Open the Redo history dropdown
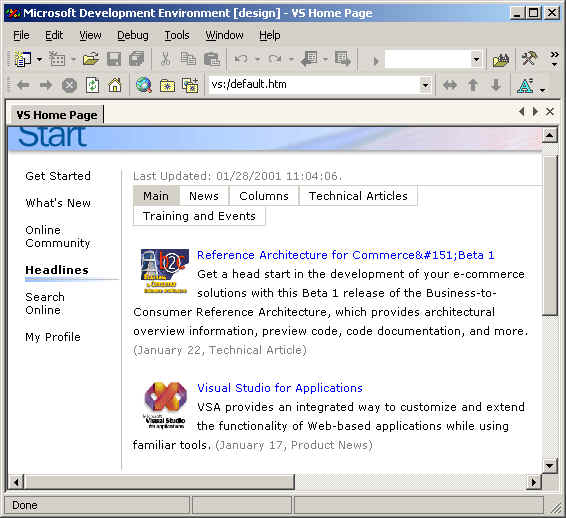This screenshot has height=518, width=566. click(291, 59)
